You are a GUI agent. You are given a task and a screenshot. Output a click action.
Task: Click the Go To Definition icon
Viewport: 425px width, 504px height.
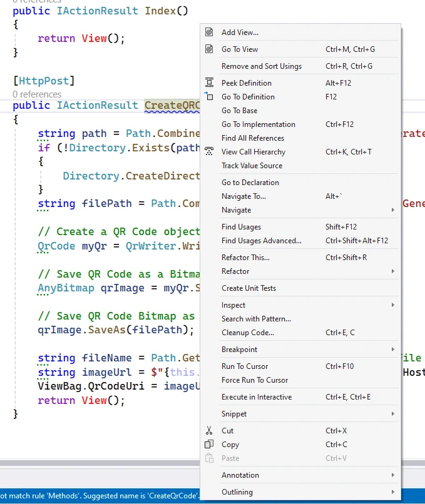[209, 97]
